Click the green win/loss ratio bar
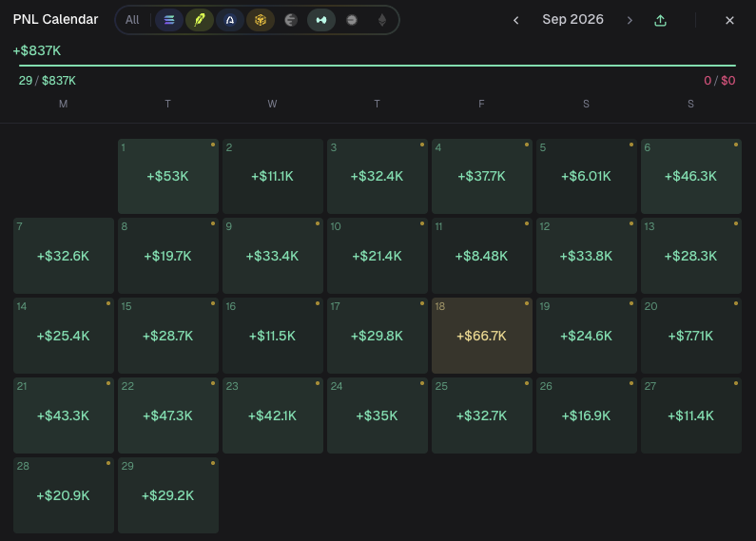Image resolution: width=756 pixels, height=541 pixels. pyautogui.click(x=378, y=65)
